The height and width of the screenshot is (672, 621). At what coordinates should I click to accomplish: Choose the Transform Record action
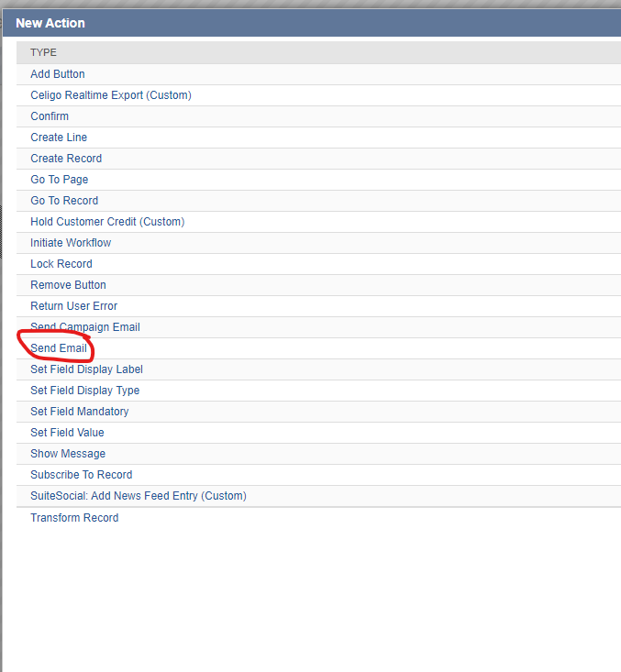tap(74, 518)
